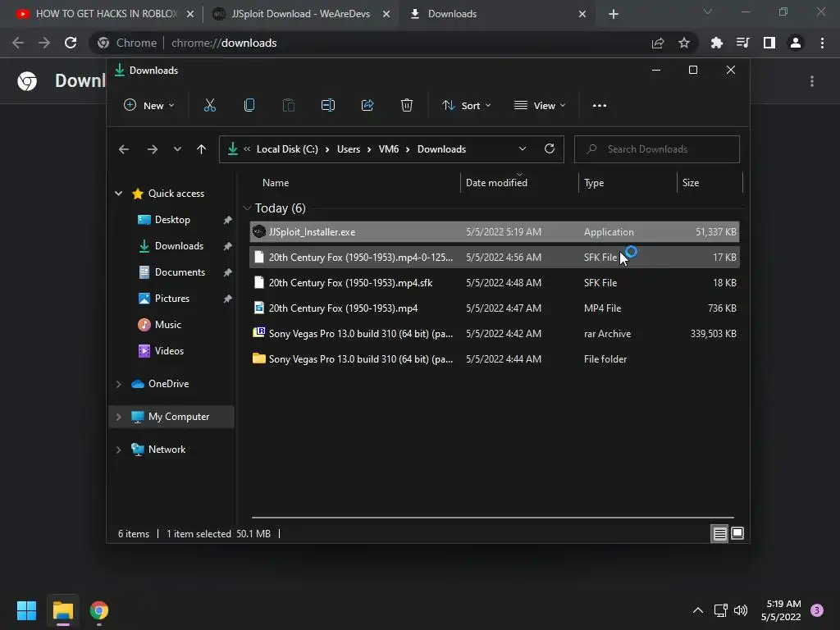Expand My Computer in navigation pane
Screen dimensions: 840x630
click(x=118, y=417)
